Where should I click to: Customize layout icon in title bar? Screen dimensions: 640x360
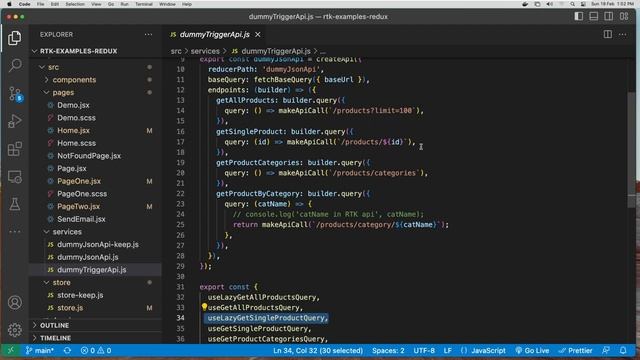point(624,16)
